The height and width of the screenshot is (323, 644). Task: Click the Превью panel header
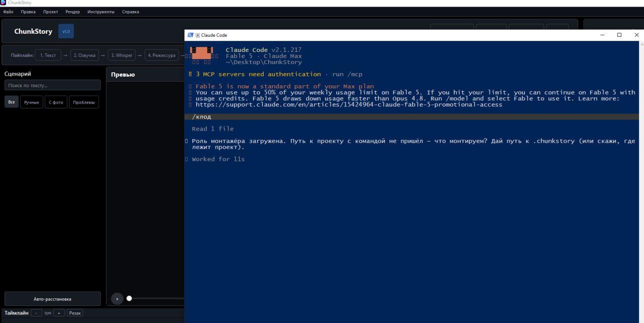(x=123, y=75)
